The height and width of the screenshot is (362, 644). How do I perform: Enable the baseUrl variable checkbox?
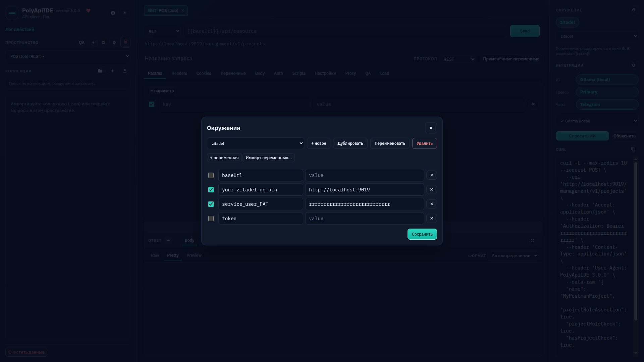point(211,175)
